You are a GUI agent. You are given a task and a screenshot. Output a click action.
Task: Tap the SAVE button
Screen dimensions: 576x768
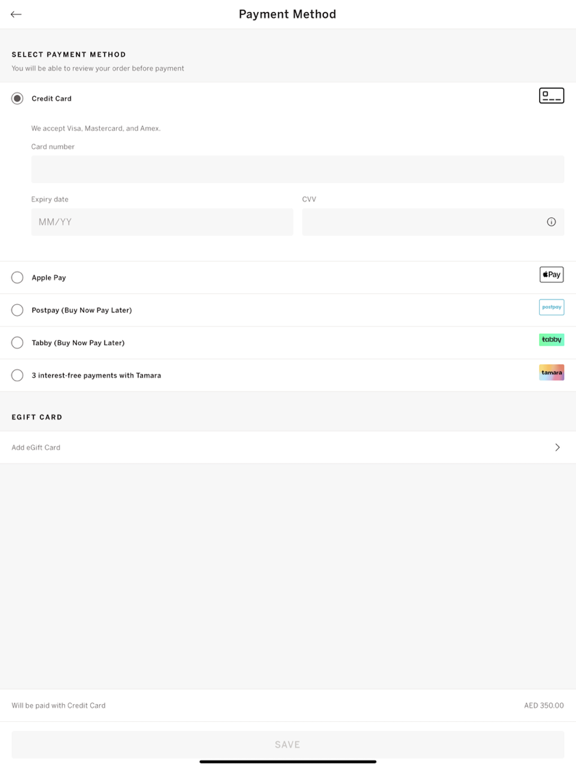288,744
